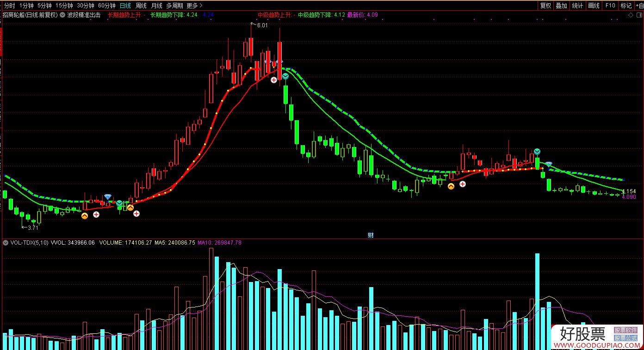Click the latest red plus circle marker

463,184
